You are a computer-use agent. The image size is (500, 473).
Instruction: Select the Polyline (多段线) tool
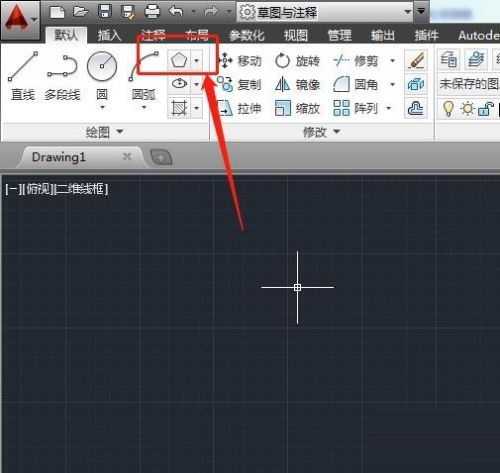point(62,77)
